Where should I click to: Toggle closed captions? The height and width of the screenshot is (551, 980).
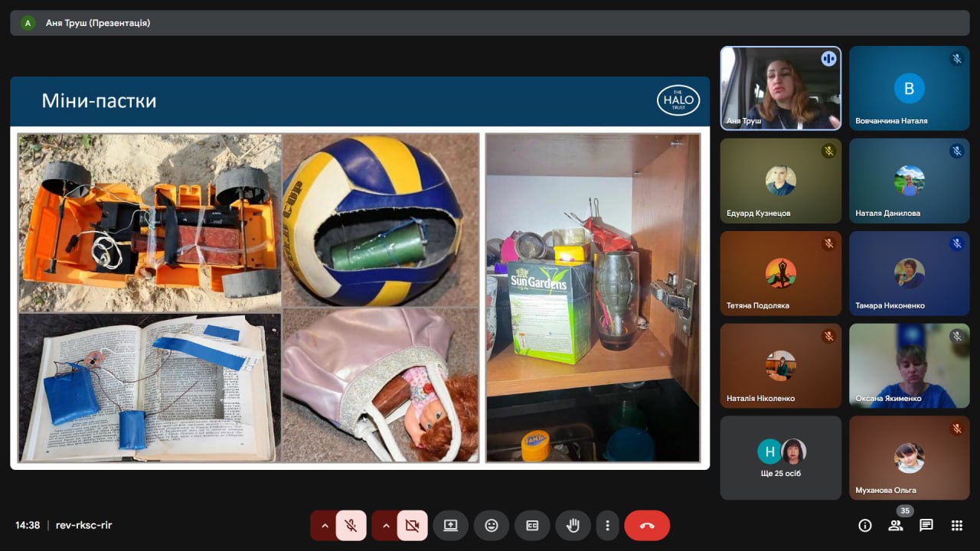pyautogui.click(x=532, y=526)
